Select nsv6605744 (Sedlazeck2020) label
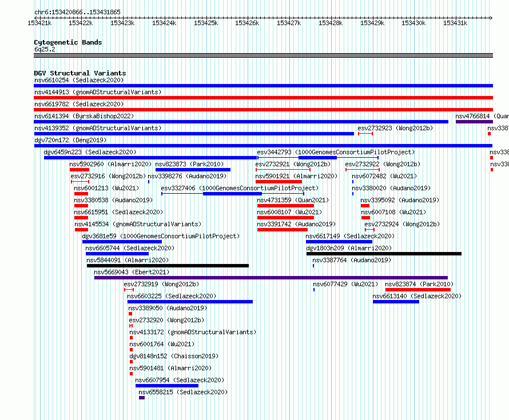This screenshot has width=509, height=420. click(130, 248)
